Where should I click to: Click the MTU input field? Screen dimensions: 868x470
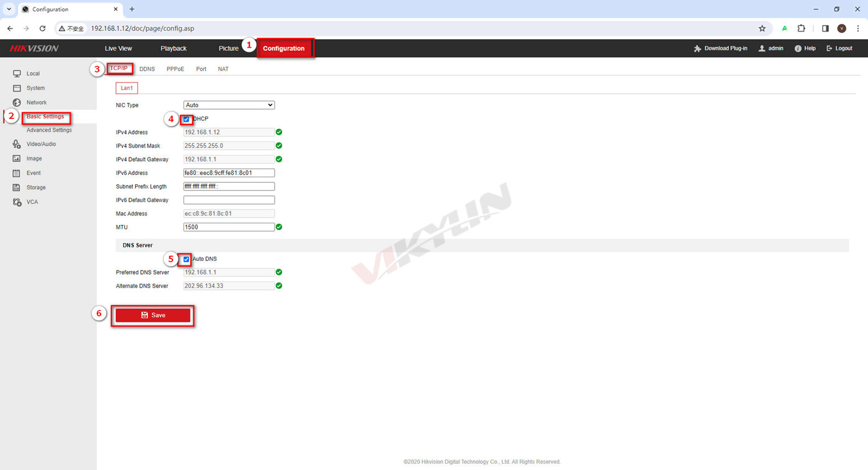pos(229,227)
